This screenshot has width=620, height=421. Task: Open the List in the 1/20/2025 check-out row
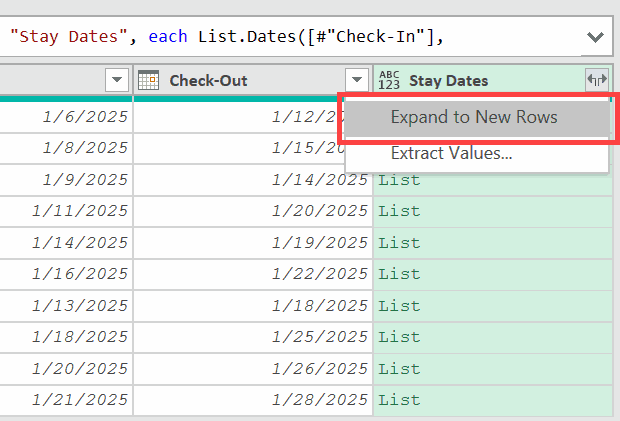(x=399, y=211)
